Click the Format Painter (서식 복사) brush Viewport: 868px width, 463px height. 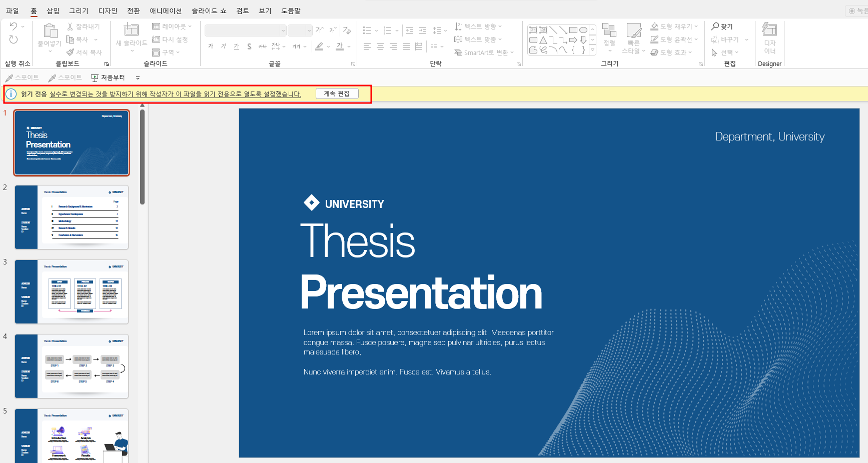70,52
